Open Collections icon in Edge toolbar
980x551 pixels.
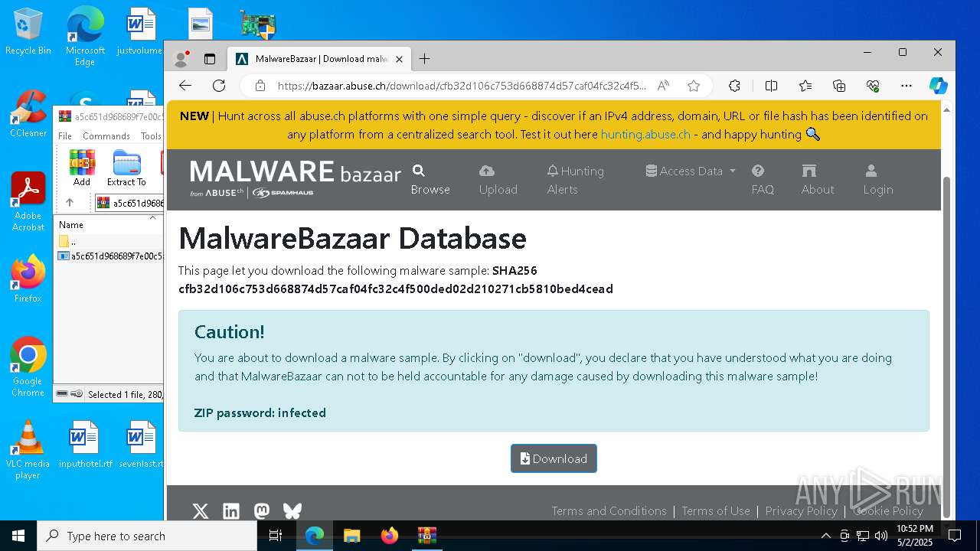[839, 86]
